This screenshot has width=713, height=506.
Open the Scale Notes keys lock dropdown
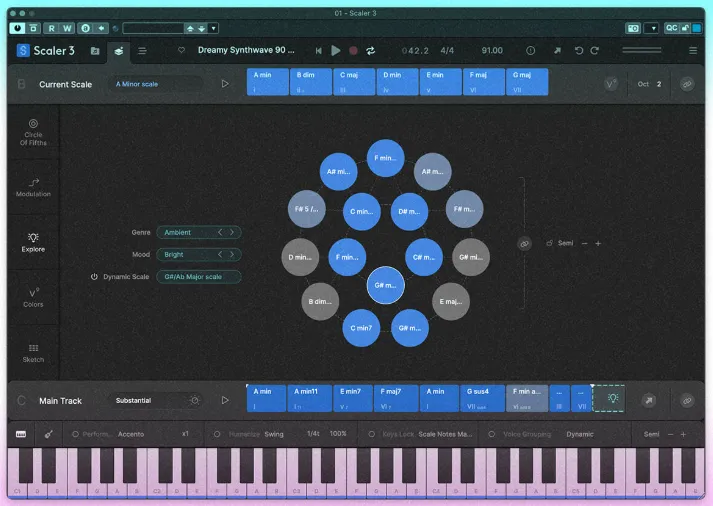pos(445,434)
